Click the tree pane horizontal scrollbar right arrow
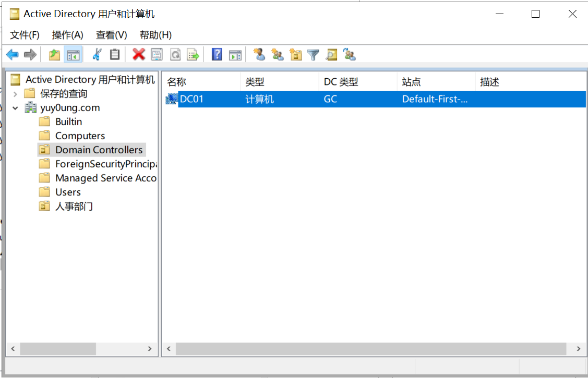The image size is (588, 378). point(150,349)
